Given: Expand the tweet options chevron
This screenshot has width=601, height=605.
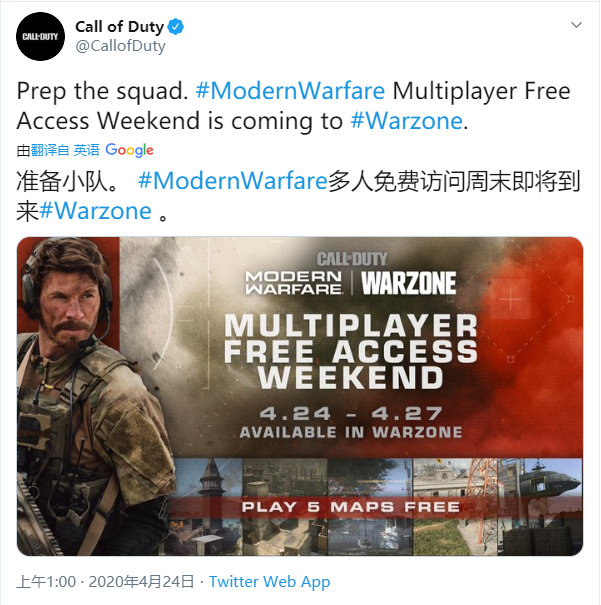Looking at the screenshot, I should 576,25.
